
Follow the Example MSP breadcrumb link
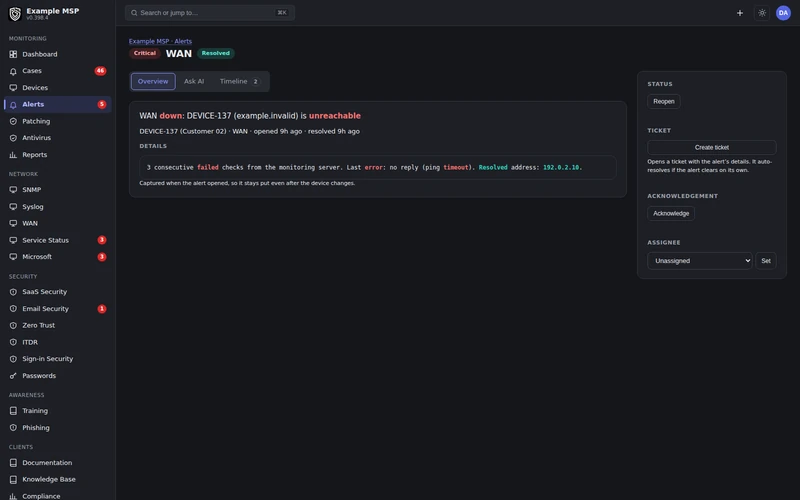coord(149,41)
